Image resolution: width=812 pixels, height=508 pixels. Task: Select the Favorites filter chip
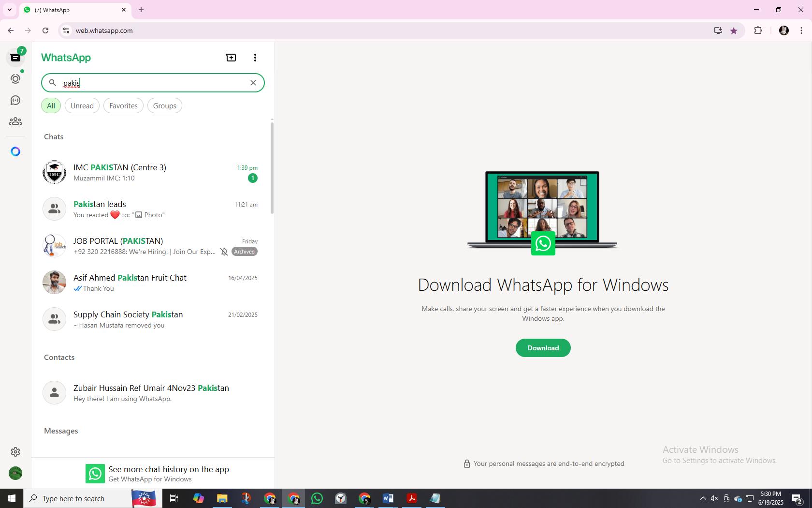pos(123,106)
